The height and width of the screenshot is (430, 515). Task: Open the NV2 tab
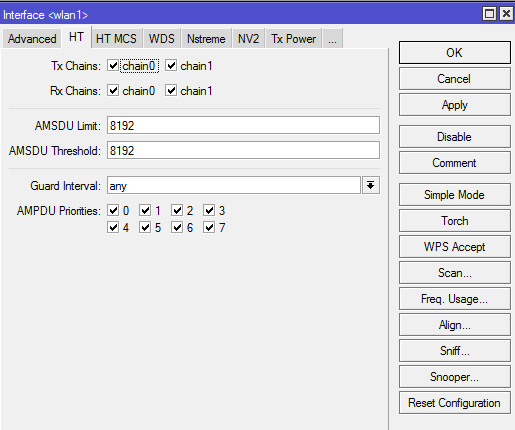248,39
